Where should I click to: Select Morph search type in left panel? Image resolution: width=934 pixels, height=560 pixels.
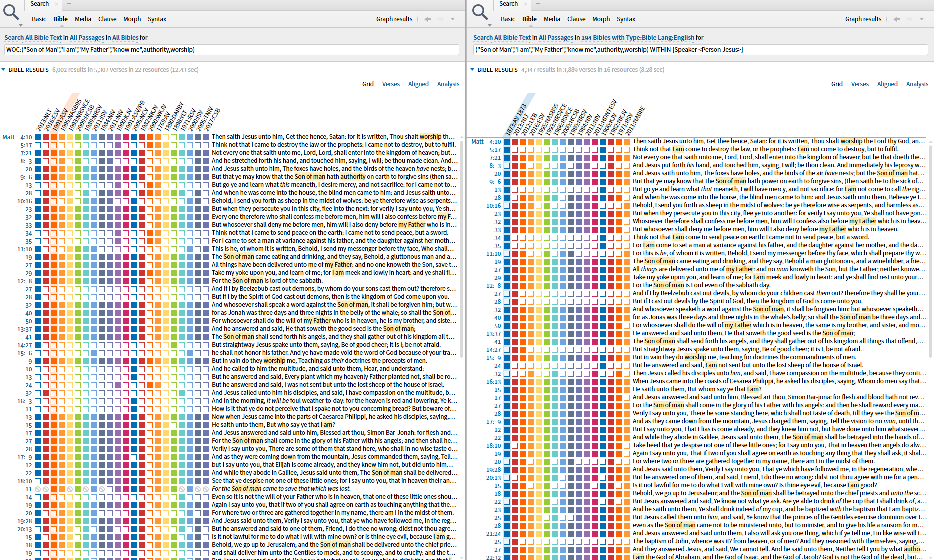click(x=132, y=19)
